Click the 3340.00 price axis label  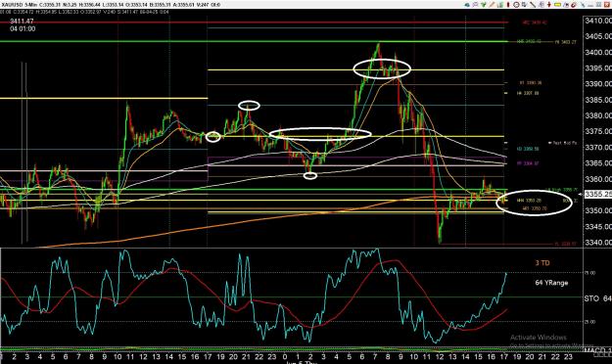pyautogui.click(x=598, y=243)
